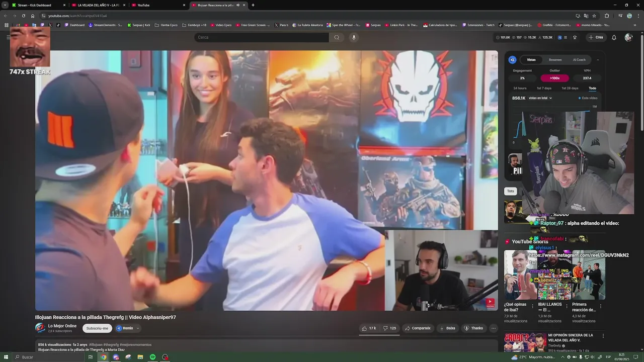Screen dimensions: 644x362
Task: Open the Lo Mejor Online channel name link
Action: [x=62, y=326]
